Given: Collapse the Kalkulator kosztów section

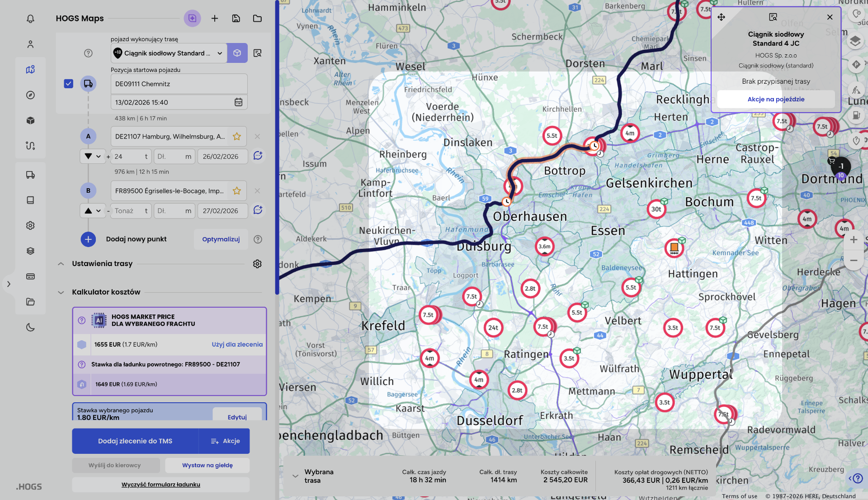Looking at the screenshot, I should 61,292.
